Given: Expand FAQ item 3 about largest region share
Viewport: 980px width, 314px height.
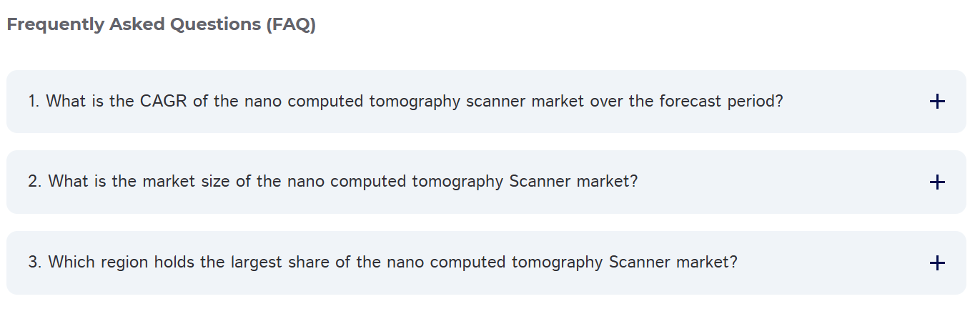Looking at the screenshot, I should [486, 263].
